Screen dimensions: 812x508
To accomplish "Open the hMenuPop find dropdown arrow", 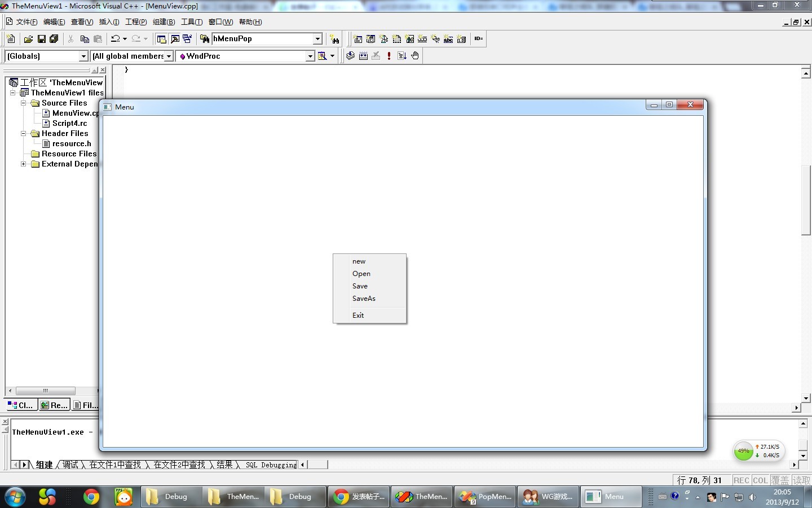I will (x=317, y=39).
